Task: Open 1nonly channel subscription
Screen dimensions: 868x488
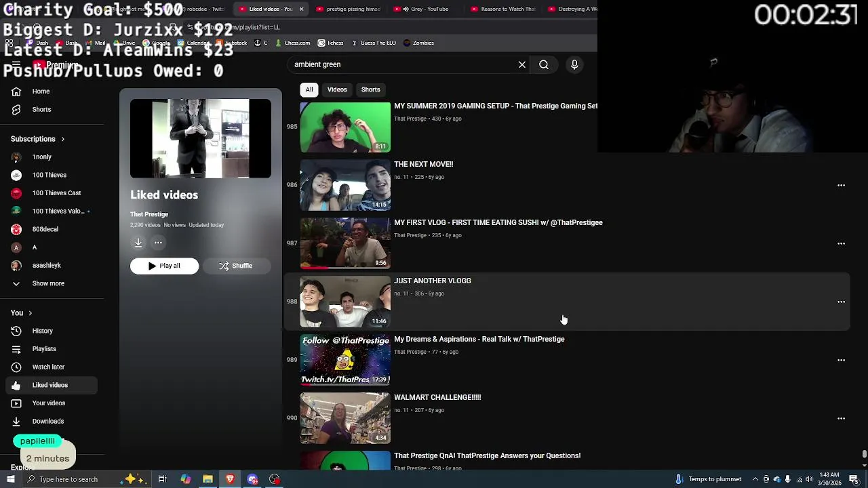Action: [x=52, y=157]
